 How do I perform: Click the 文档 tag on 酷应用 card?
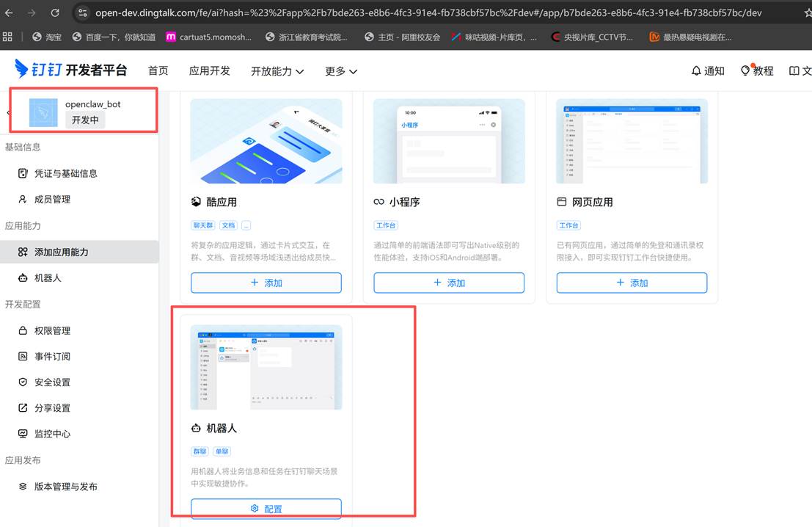[228, 225]
